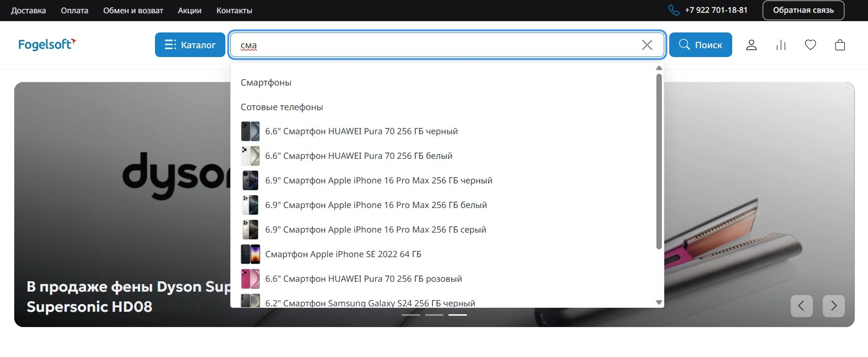Open the product comparison bars icon
Image resolution: width=868 pixels, height=357 pixels.
[x=781, y=45]
